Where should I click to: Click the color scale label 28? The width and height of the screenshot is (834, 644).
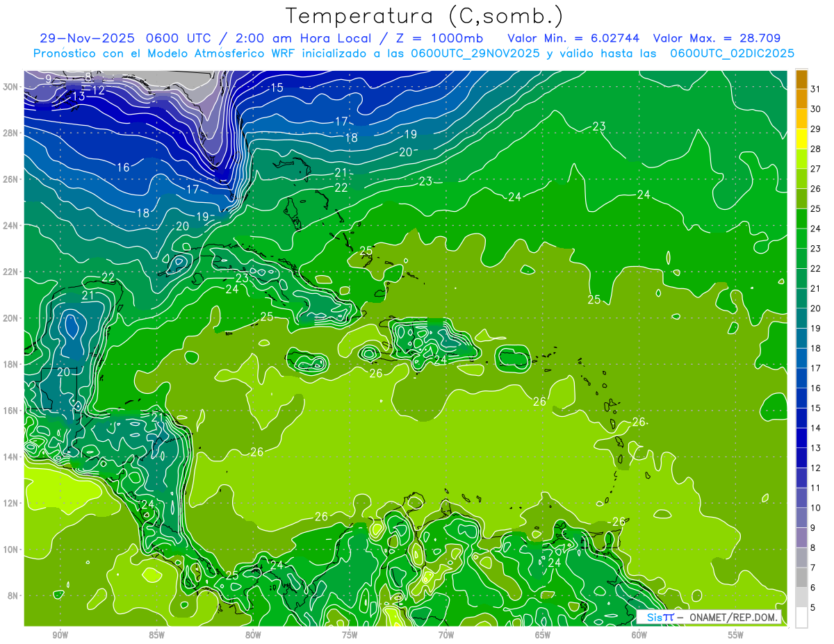click(x=815, y=149)
